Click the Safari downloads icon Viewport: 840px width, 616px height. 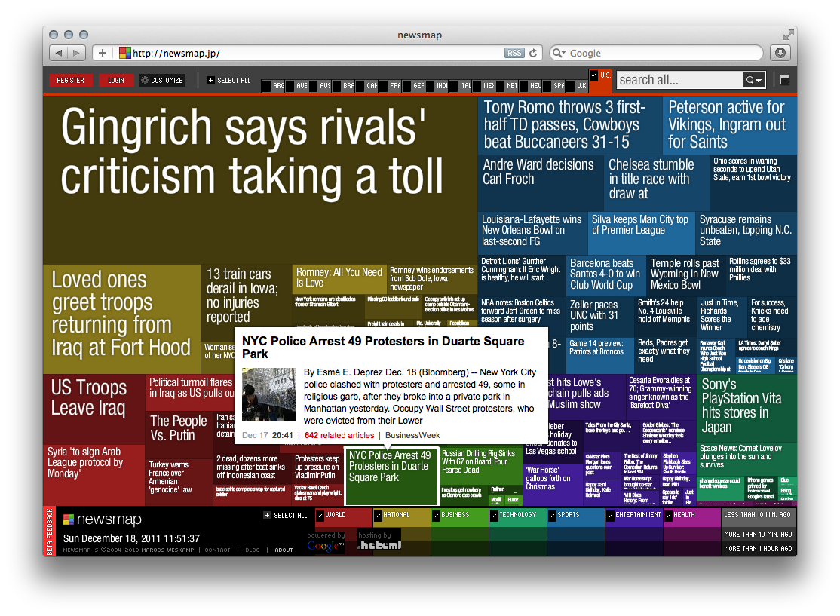pyautogui.click(x=780, y=53)
